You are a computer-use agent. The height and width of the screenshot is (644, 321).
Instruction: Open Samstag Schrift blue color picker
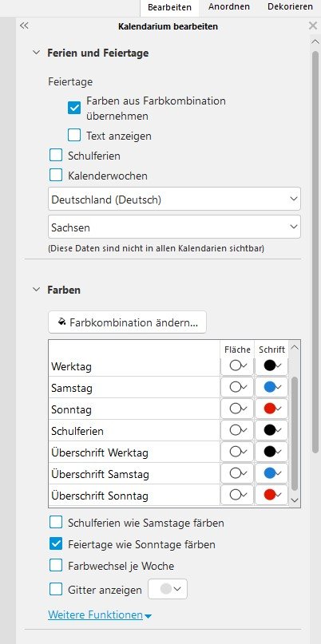pos(271,387)
